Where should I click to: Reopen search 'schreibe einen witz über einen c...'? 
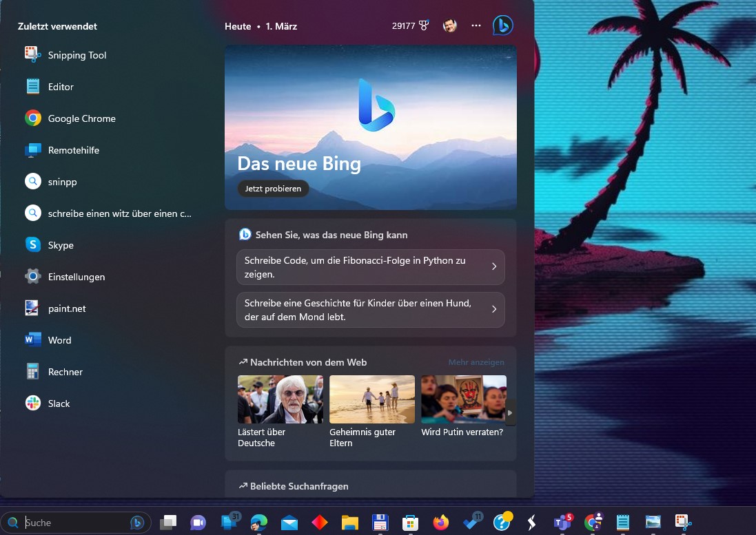pyautogui.click(x=108, y=213)
